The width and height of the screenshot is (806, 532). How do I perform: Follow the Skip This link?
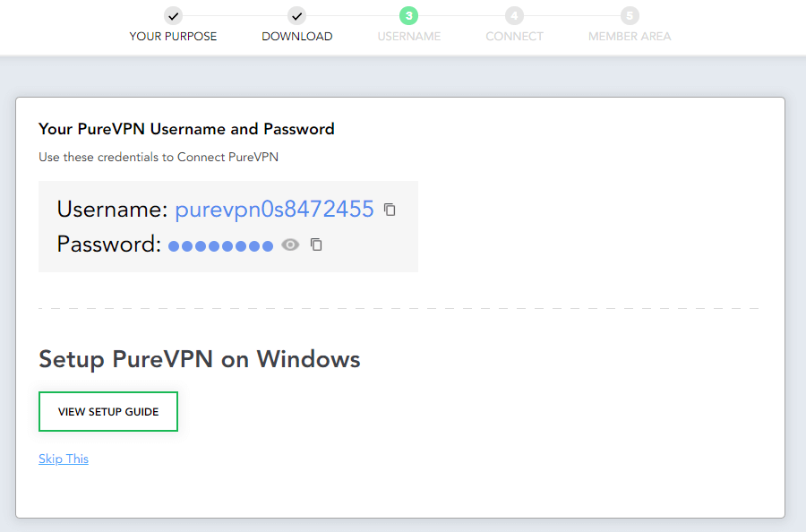64,459
